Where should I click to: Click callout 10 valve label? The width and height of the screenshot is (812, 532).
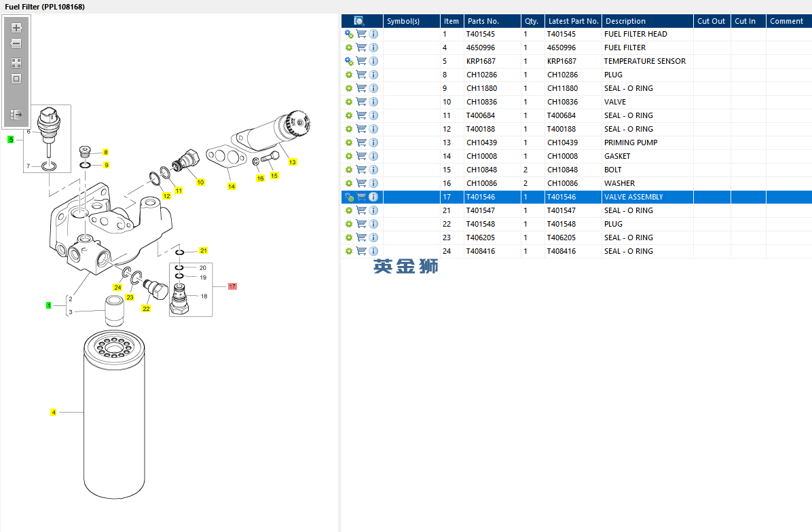click(200, 182)
